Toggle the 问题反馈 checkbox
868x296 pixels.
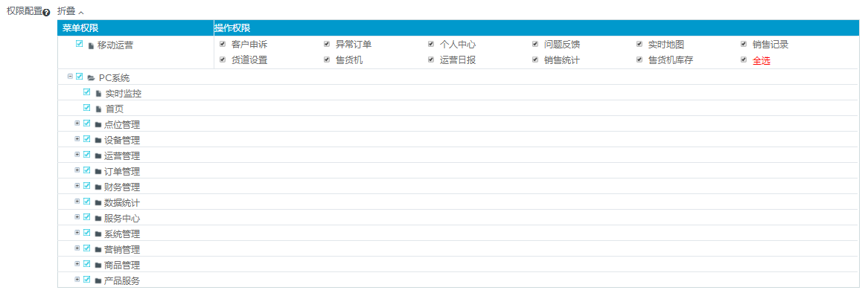[x=534, y=44]
